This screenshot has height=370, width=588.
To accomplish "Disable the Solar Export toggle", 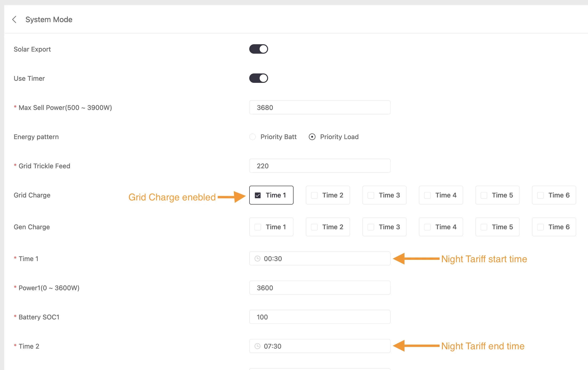I will 258,49.
